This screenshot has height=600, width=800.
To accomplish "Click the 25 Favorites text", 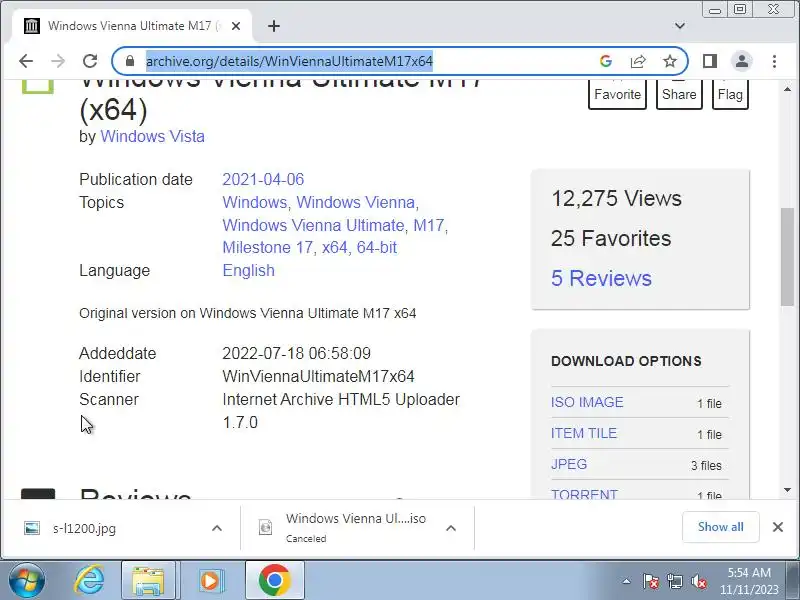I will click(x=611, y=238).
